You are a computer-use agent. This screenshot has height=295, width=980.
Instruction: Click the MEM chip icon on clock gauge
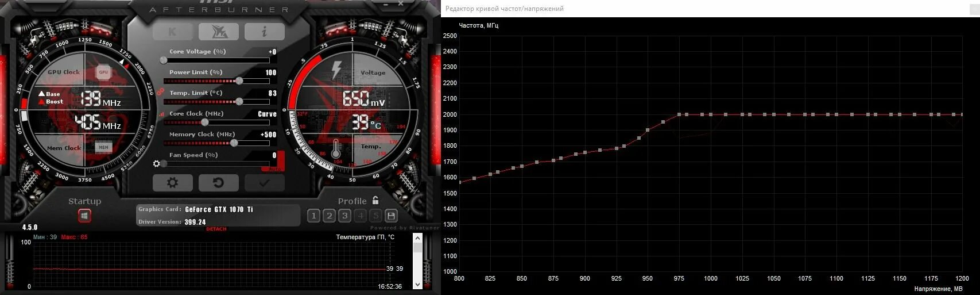[103, 148]
